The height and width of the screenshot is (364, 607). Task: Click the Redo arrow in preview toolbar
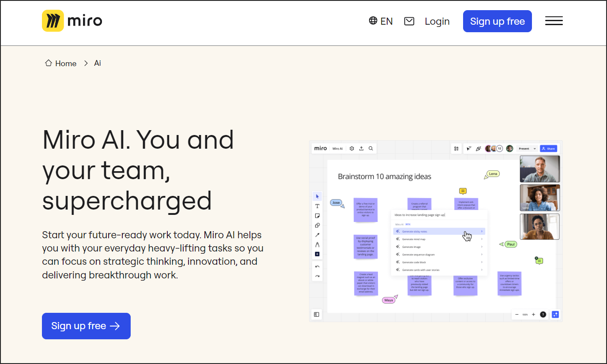(317, 277)
